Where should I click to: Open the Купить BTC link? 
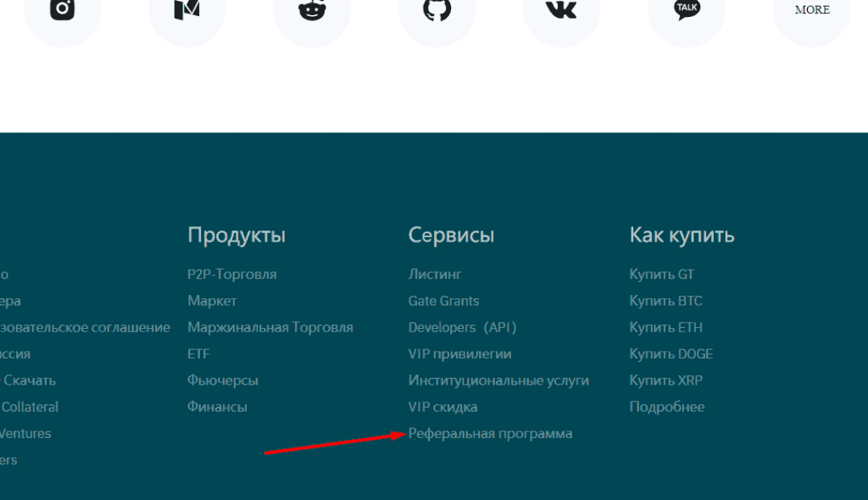pyautogui.click(x=666, y=301)
